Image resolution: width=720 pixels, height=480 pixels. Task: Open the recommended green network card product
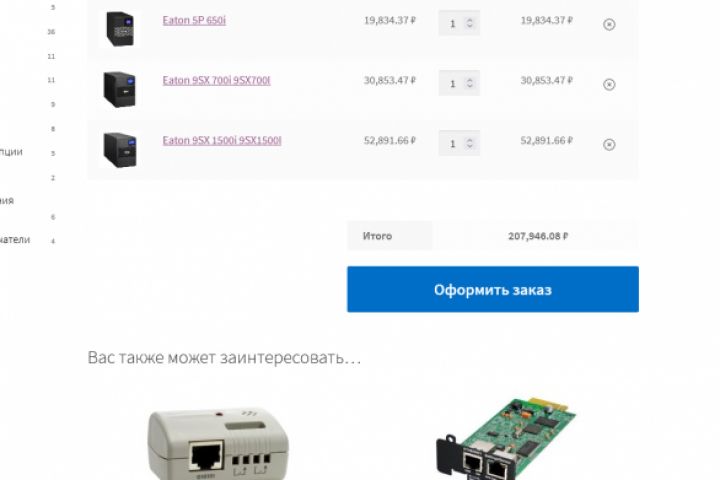tap(505, 439)
